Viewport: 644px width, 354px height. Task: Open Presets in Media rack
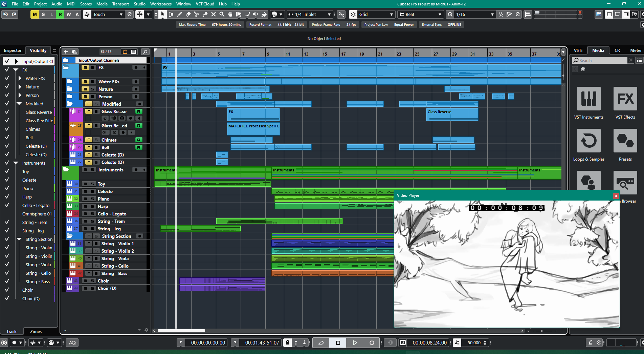tap(625, 145)
